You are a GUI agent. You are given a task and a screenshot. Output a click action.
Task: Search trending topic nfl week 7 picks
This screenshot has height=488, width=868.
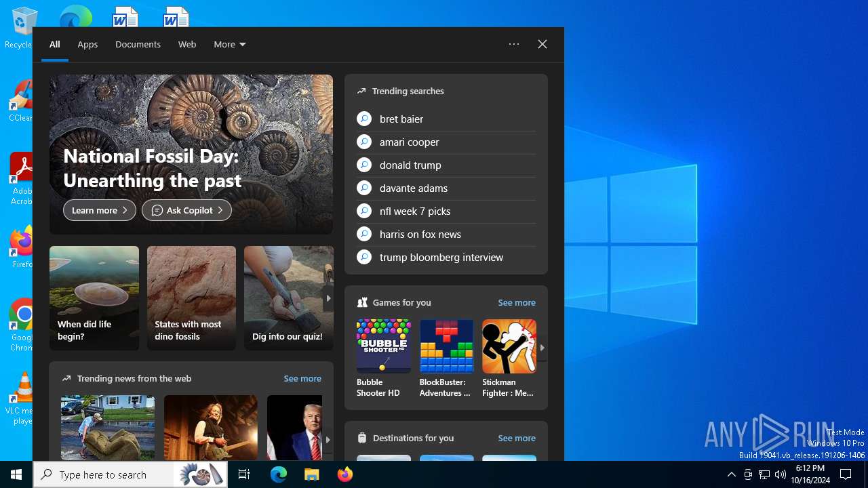(x=415, y=211)
